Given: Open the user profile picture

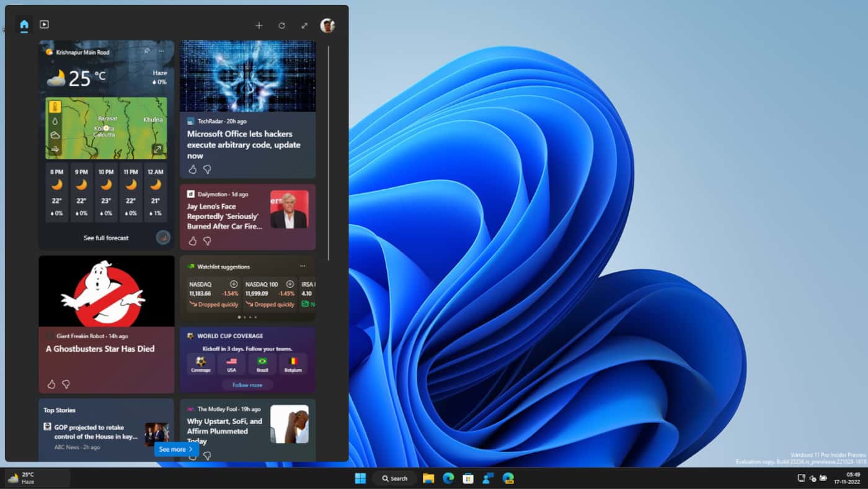Looking at the screenshot, I should coord(327,25).
